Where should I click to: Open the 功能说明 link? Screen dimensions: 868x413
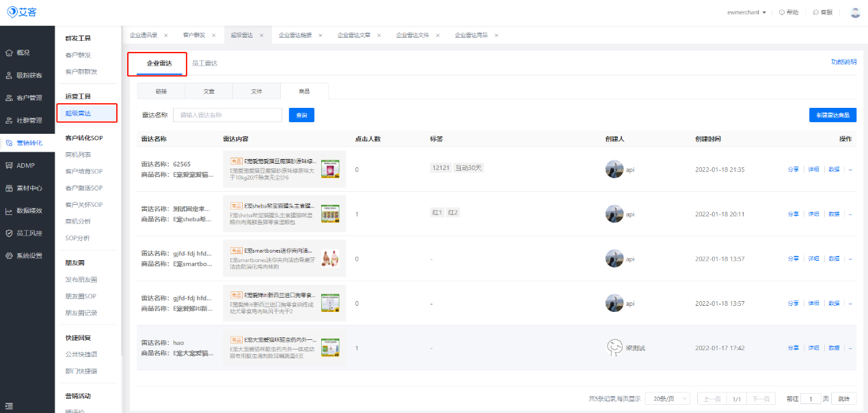coord(843,62)
